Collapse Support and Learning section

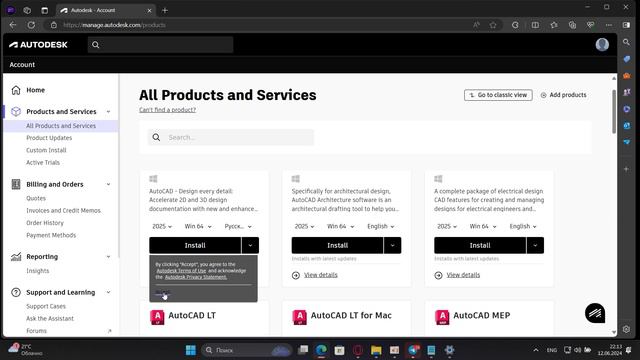pyautogui.click(x=109, y=292)
